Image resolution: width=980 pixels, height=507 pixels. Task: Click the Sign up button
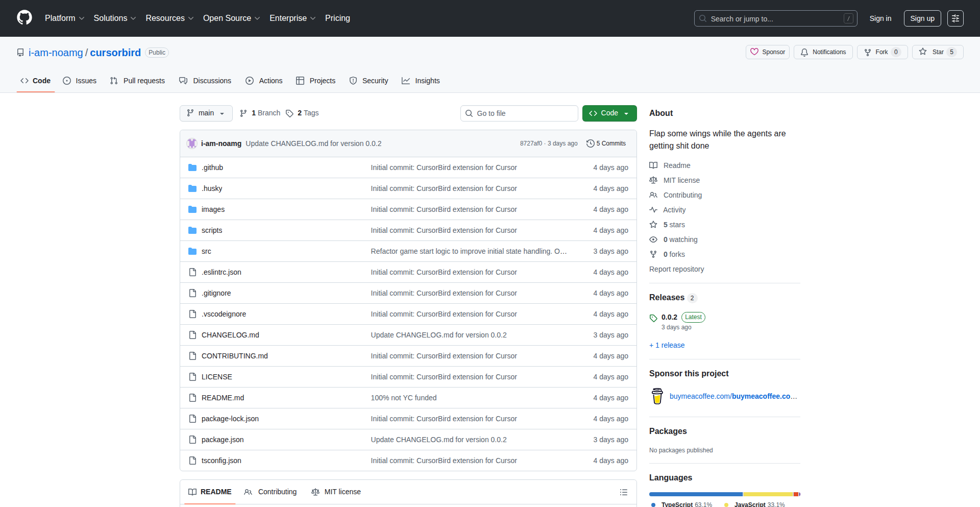[922, 18]
